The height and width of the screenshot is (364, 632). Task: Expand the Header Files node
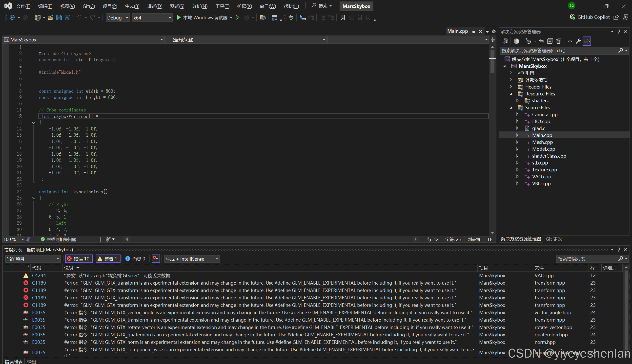[511, 87]
